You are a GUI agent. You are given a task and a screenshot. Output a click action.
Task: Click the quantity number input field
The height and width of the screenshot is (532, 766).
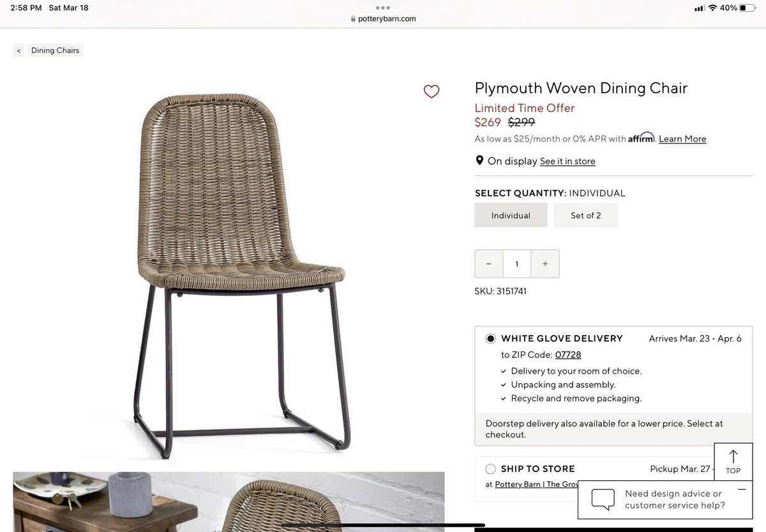pos(517,263)
